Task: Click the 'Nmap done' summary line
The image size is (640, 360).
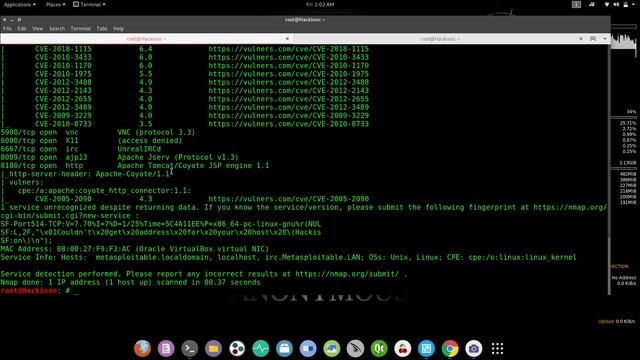Action: pos(130,282)
